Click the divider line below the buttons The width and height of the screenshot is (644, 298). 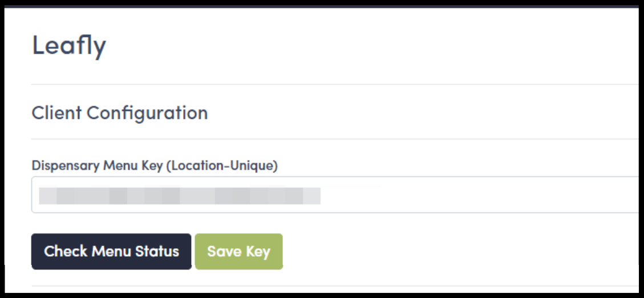(x=335, y=286)
